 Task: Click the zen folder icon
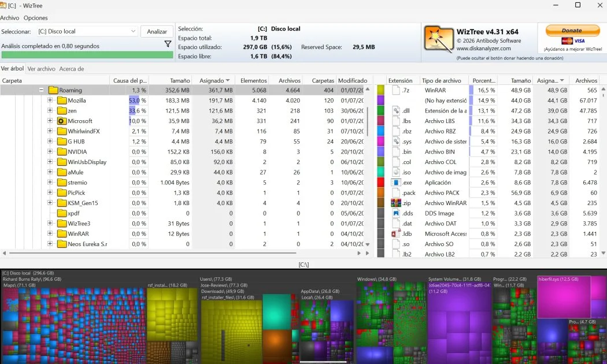62,110
